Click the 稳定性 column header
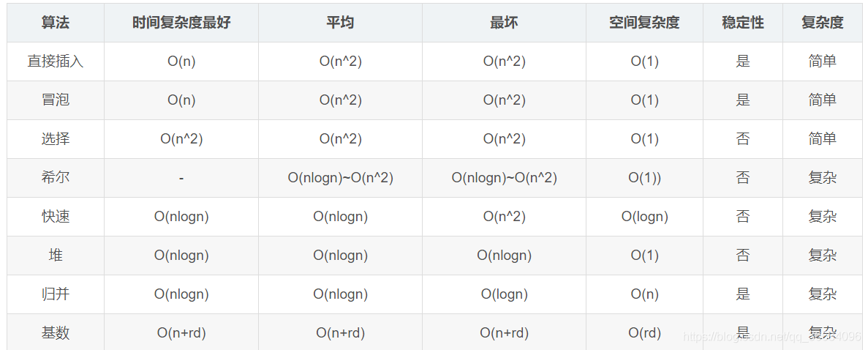The height and width of the screenshot is (350, 868). 743,23
